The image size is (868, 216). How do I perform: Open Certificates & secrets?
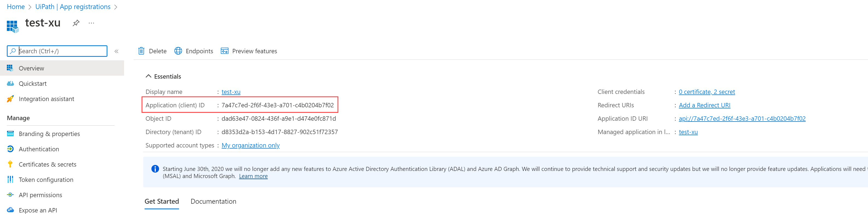(x=62, y=164)
